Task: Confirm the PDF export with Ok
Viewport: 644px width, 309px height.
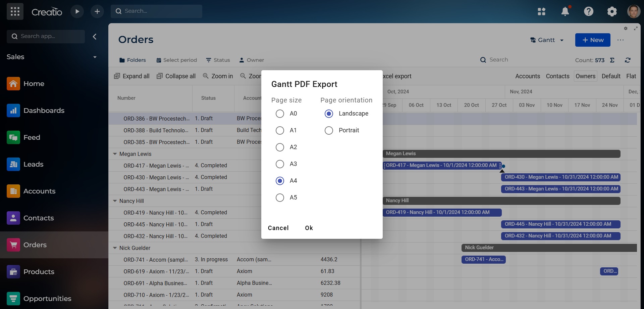Action: [x=309, y=228]
